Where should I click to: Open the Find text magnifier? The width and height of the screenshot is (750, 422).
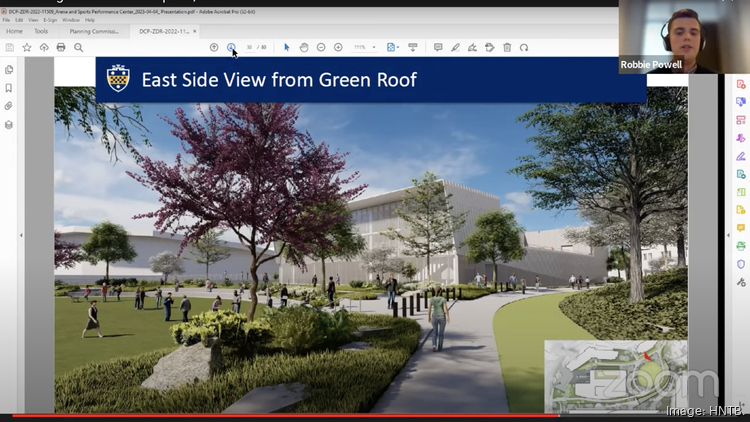tap(78, 47)
